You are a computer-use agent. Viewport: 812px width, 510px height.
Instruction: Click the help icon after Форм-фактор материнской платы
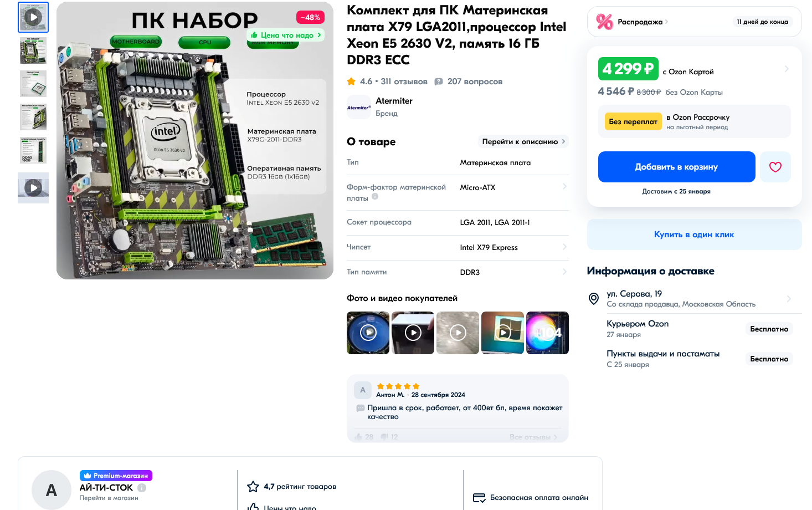pyautogui.click(x=375, y=196)
